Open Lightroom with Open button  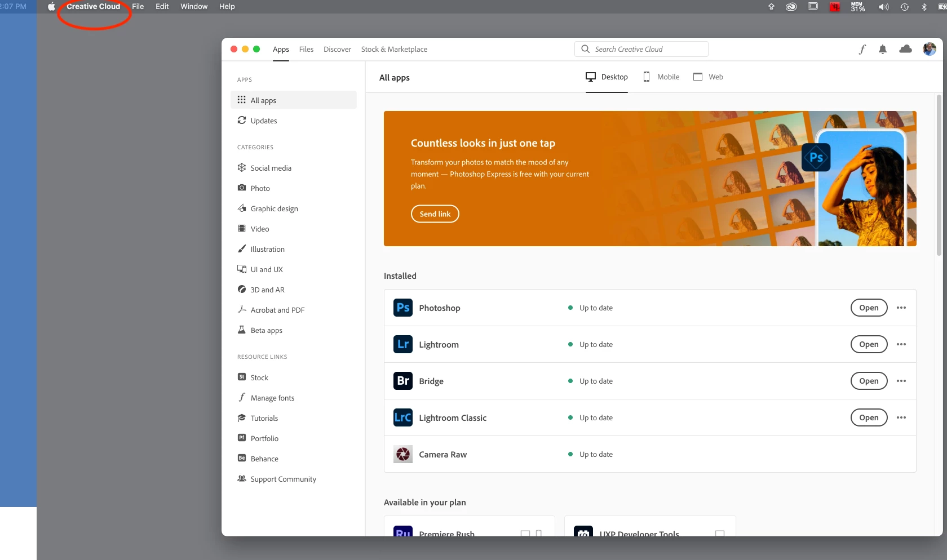(869, 344)
